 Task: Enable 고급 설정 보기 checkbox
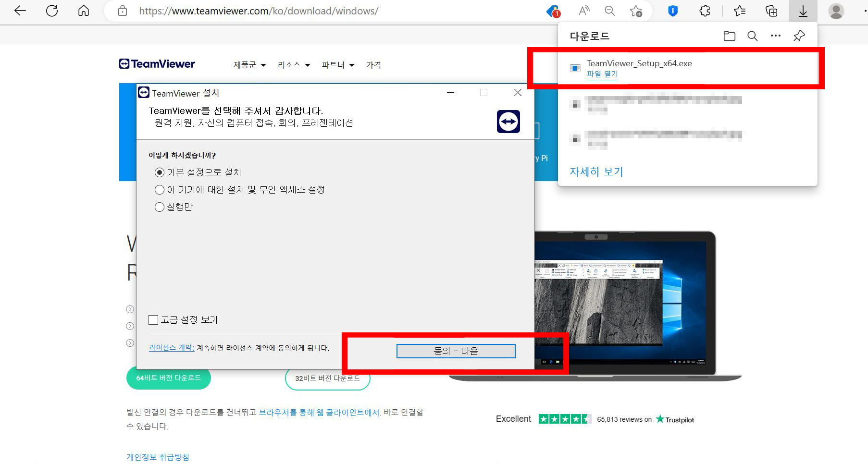point(153,320)
